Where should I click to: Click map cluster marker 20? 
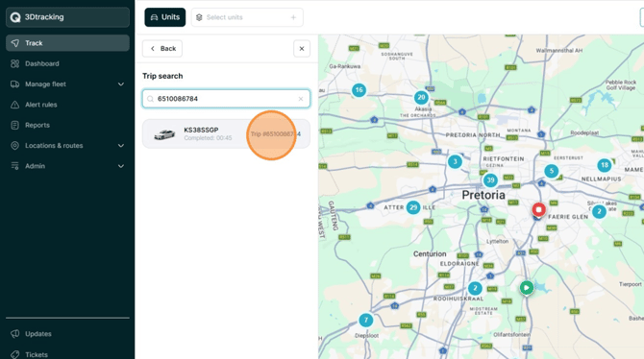pos(421,98)
